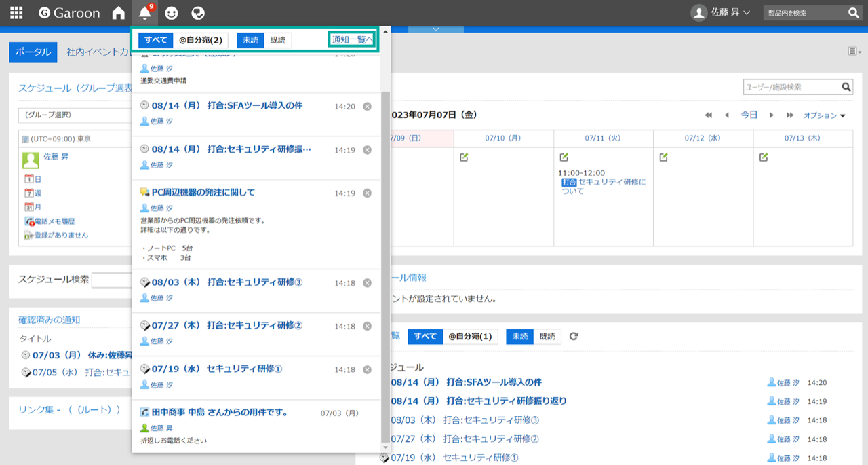Open week view icon under 佐藤 昇
Screen dimensions: 868x465
28,193
